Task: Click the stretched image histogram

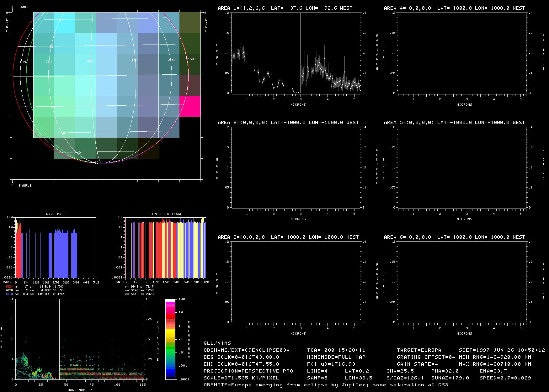Action: click(166, 248)
